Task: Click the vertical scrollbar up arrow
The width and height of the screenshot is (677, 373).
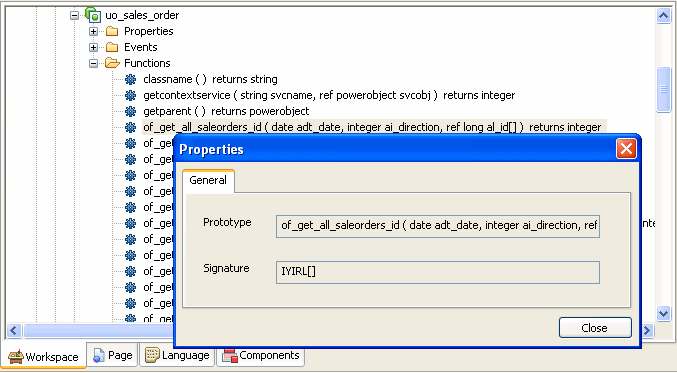Action: [663, 16]
